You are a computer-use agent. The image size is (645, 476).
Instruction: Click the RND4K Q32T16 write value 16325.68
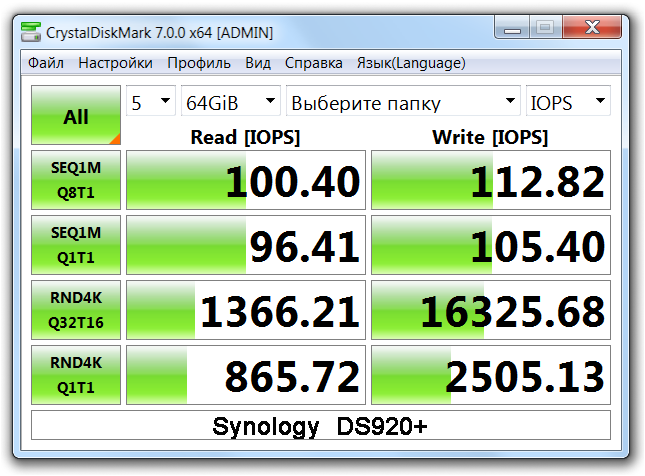pos(491,310)
